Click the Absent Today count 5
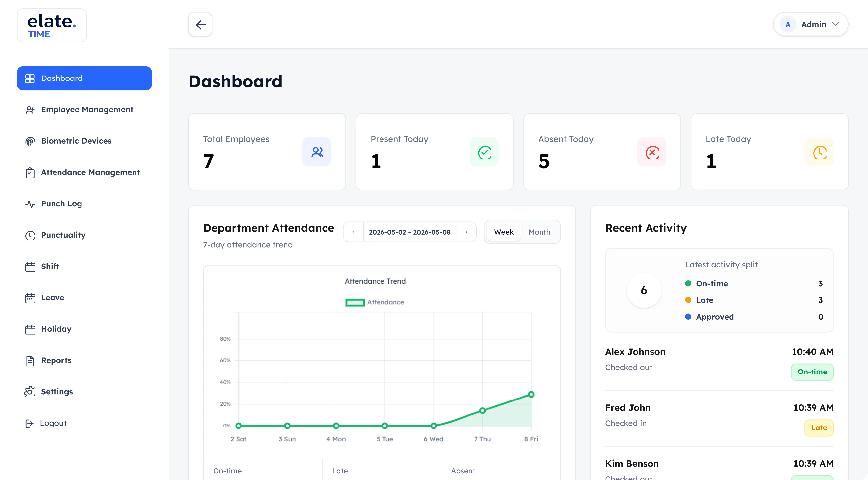The image size is (868, 480). coord(544,161)
